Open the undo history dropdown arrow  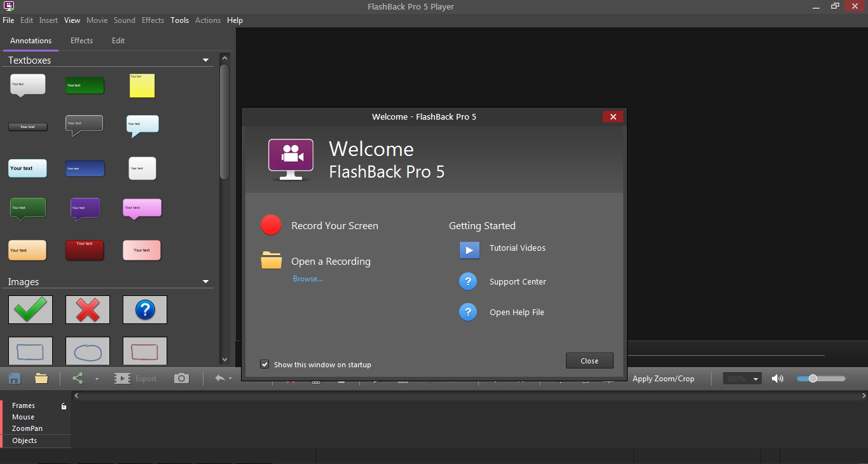[230, 379]
